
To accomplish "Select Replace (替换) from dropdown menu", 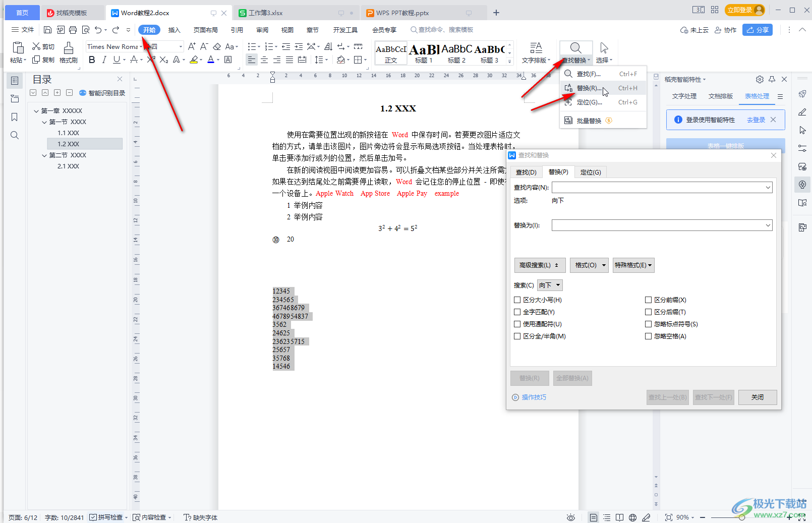I will point(603,88).
